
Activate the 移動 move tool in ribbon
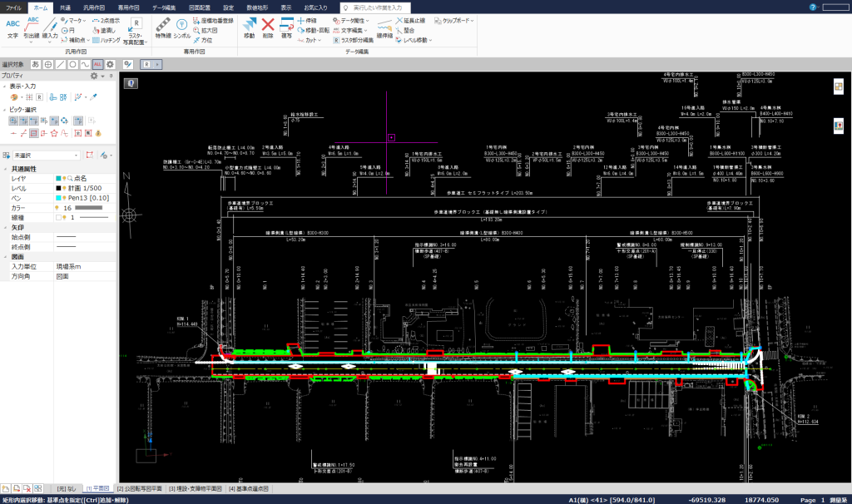tap(250, 27)
